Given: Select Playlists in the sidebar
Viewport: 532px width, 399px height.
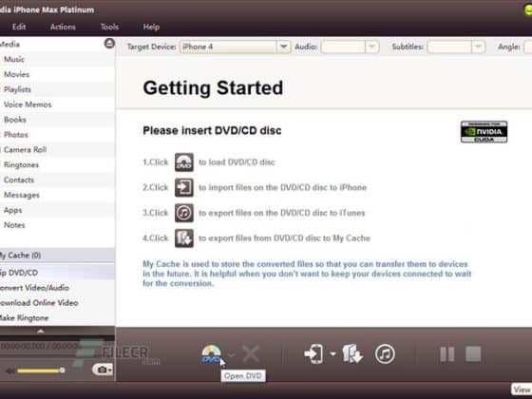Looking at the screenshot, I should tap(57, 89).
